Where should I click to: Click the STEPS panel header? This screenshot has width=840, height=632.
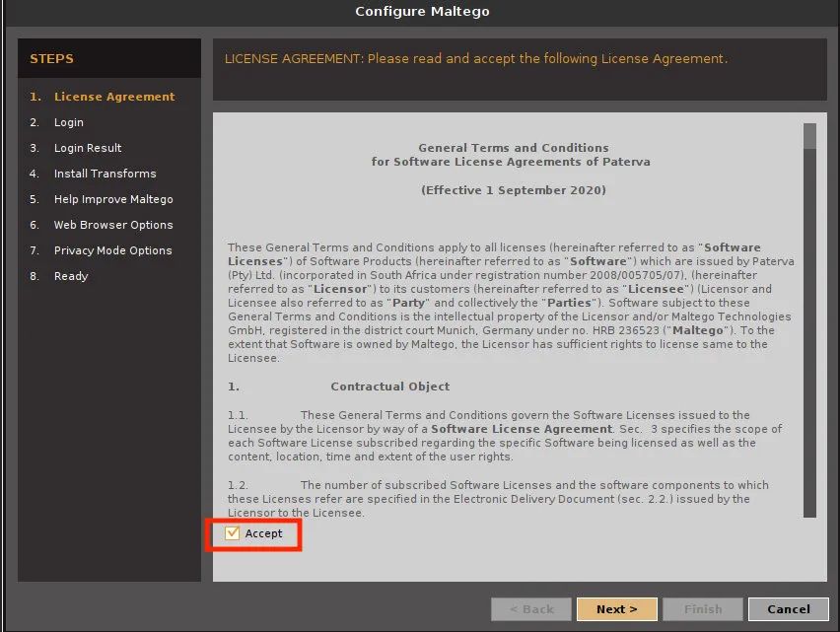click(109, 58)
